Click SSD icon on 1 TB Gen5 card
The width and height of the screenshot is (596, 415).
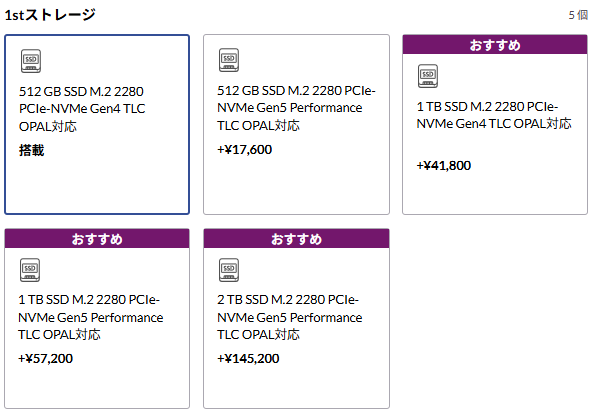click(x=30, y=270)
